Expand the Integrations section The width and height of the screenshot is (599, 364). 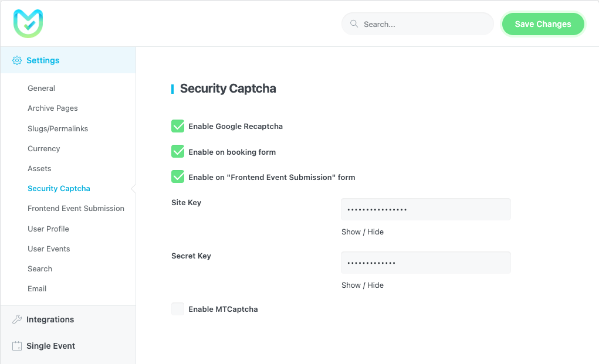click(68, 319)
